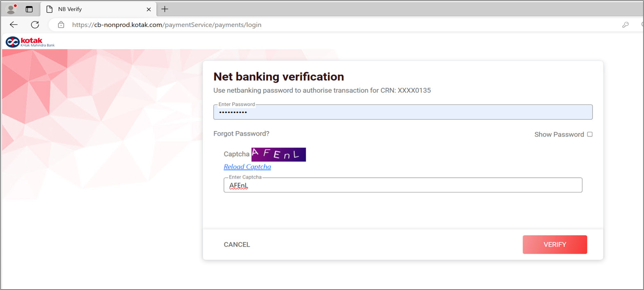Image resolution: width=644 pixels, height=290 pixels.
Task: Open saved passwords key icon
Action: pos(625,25)
